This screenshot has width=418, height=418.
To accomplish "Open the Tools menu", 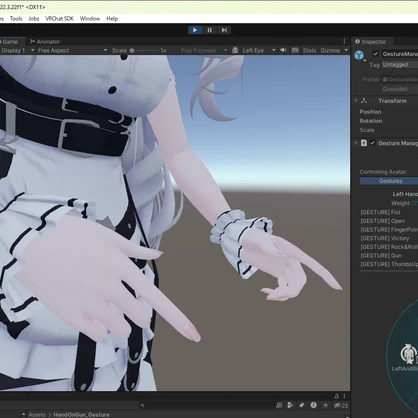I will click(x=16, y=19).
